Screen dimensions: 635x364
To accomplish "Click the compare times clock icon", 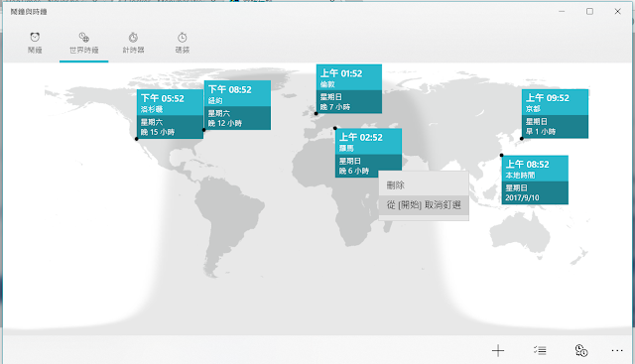I will (x=581, y=351).
